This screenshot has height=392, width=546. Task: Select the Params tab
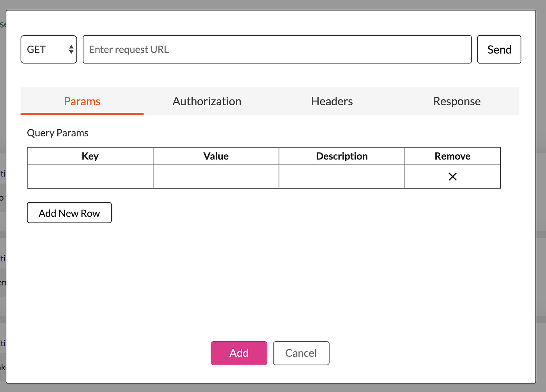[x=82, y=101]
